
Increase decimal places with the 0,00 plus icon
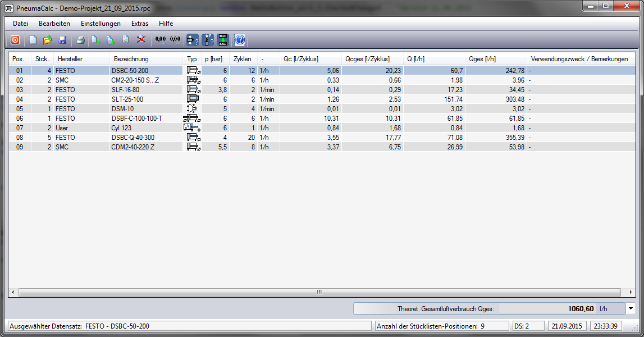(161, 40)
